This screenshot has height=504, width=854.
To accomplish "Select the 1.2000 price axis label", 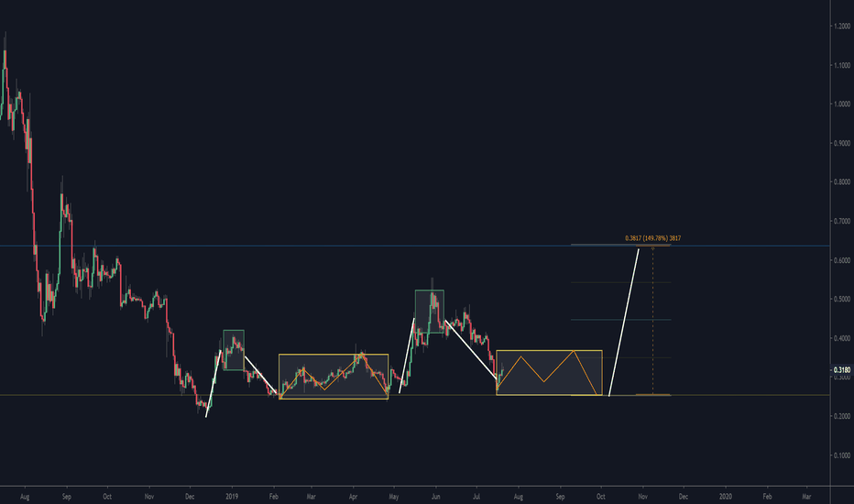I will (x=842, y=27).
